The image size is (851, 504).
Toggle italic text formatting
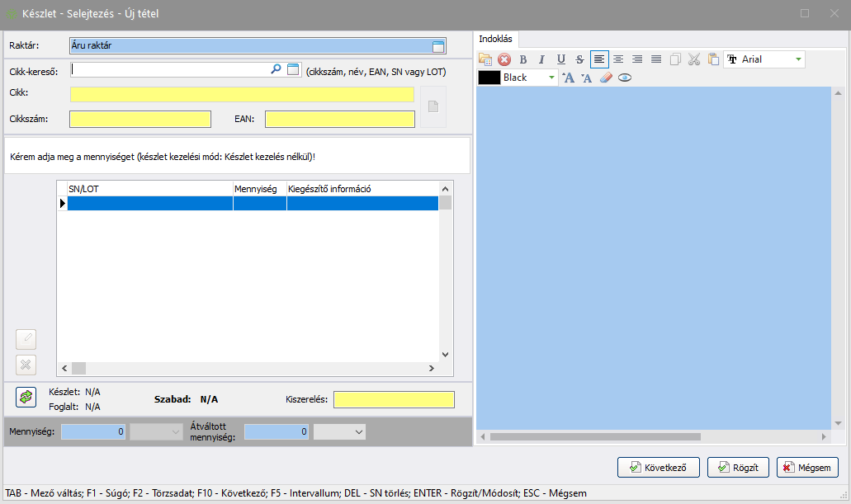(x=541, y=59)
